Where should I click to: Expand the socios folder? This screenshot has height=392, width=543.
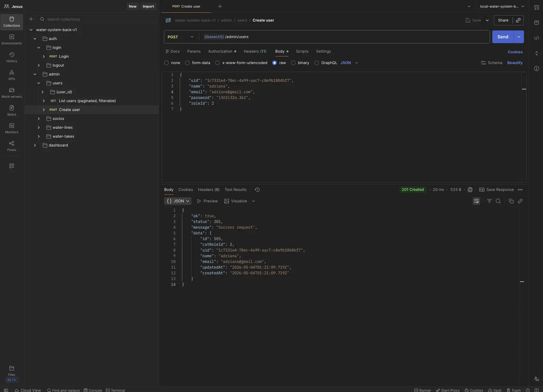[x=39, y=119]
